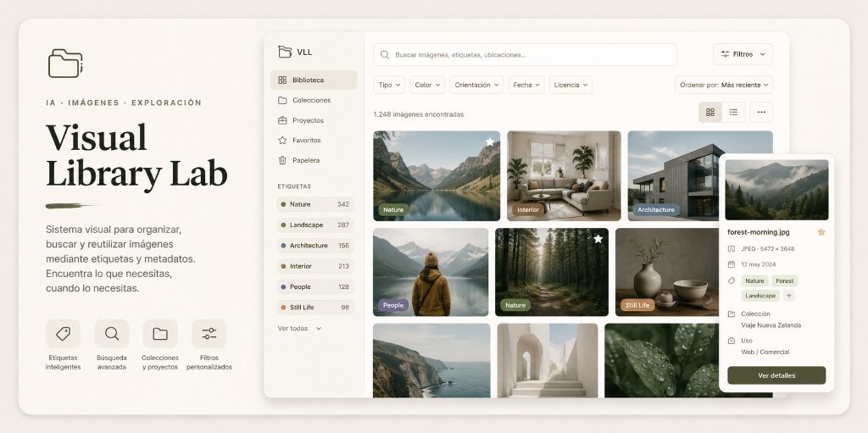Click the Still Life badge on vase image
Screen dimensions: 868x433
637,305
